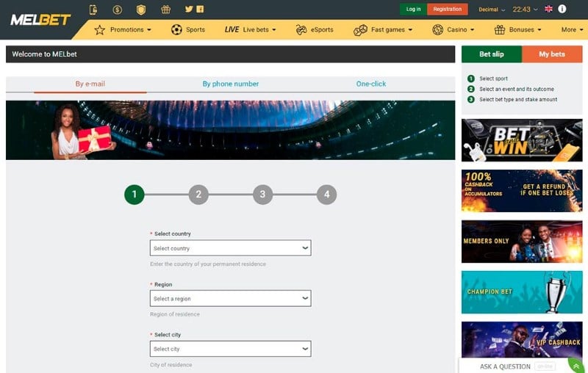
Task: Open the gift box icon in top bar
Action: pos(166,10)
